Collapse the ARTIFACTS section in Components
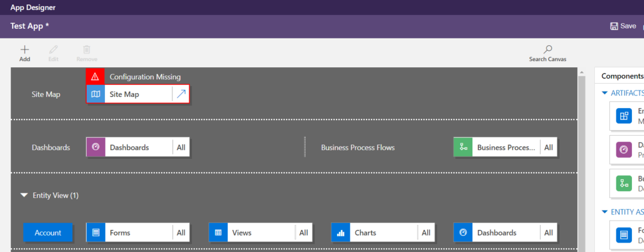 (x=605, y=93)
